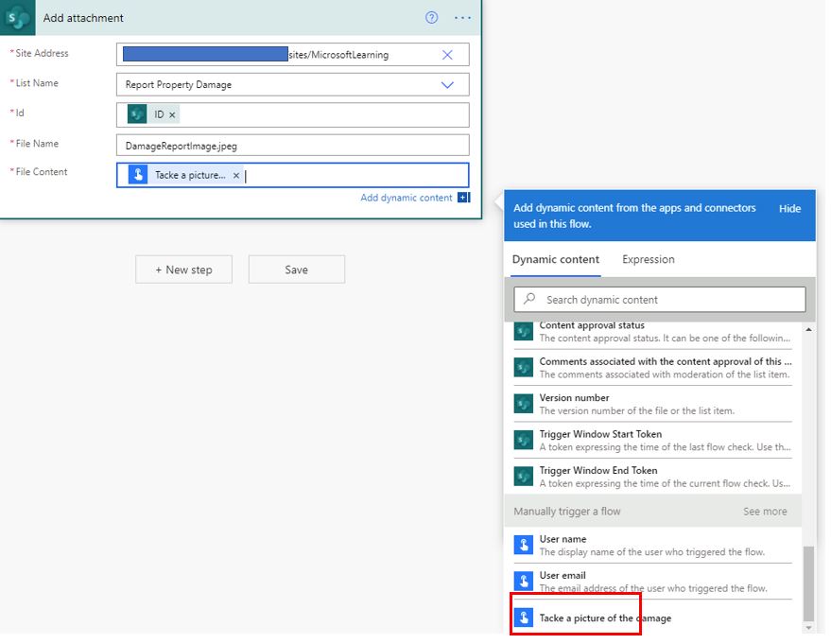The image size is (831, 644).
Task: Click See more for Manually trigger a flow
Action: (x=765, y=511)
